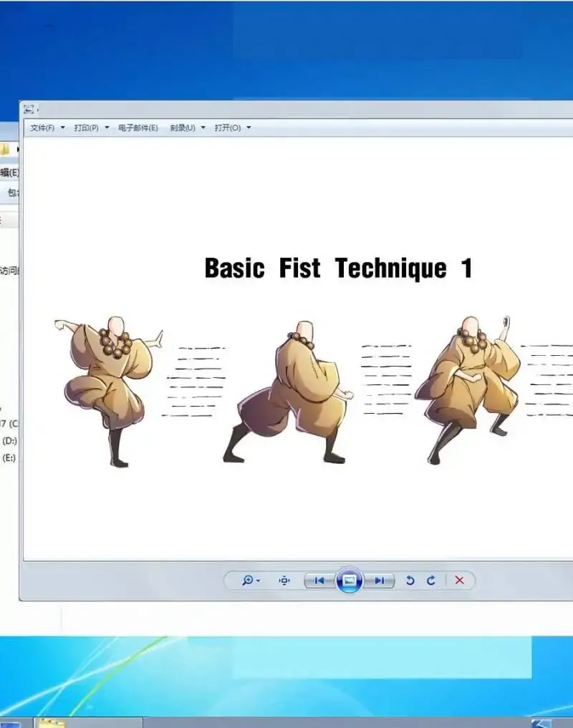573x728 pixels.
Task: Open the 打开(O) menu
Action: [x=227, y=127]
